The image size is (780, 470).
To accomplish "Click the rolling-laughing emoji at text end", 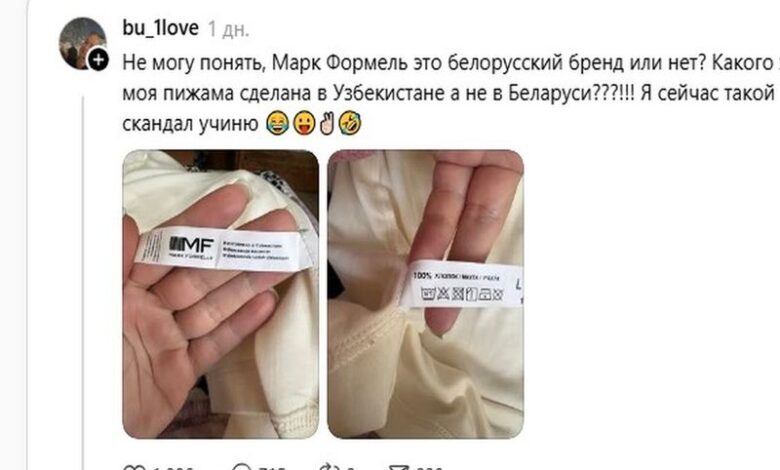I will click(350, 123).
